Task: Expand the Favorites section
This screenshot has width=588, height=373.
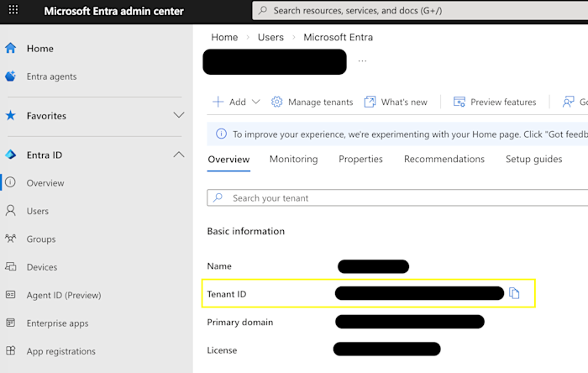Action: click(178, 115)
